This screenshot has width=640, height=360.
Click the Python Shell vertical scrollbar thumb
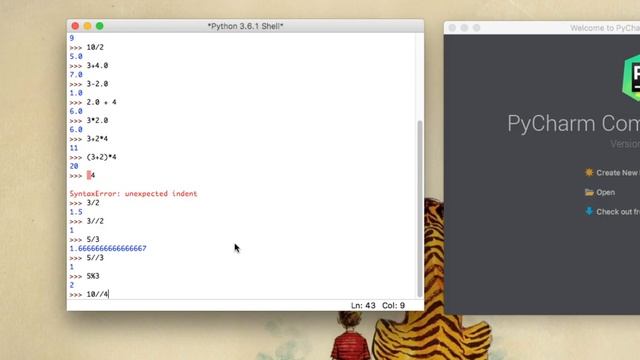click(420, 209)
